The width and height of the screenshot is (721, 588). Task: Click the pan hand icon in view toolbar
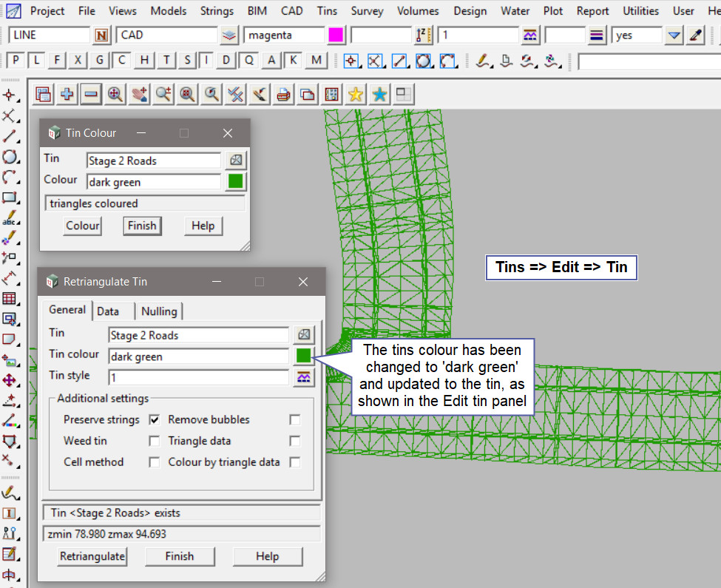click(x=139, y=94)
